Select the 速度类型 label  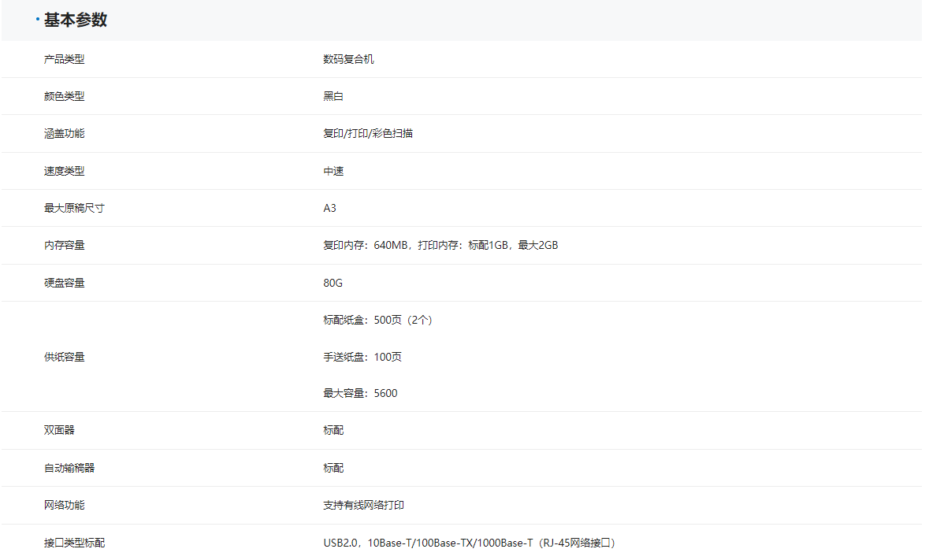pos(64,171)
